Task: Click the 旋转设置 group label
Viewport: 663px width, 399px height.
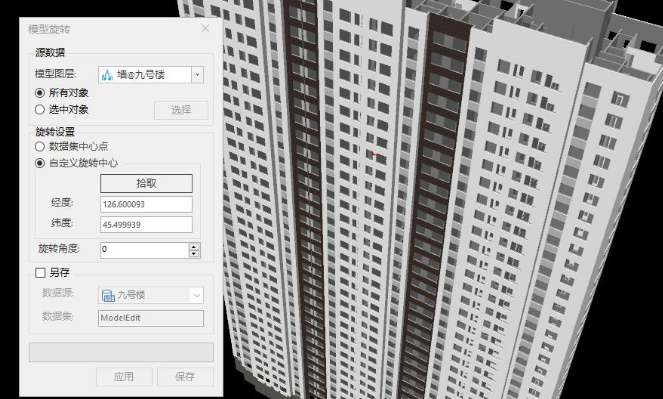Action: [x=55, y=132]
